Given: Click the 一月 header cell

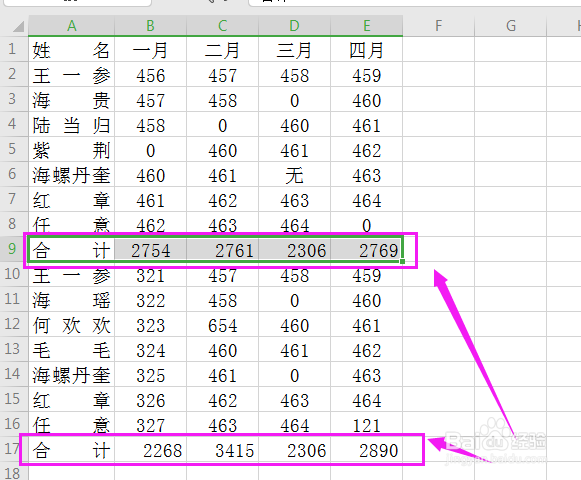Looking at the screenshot, I should coord(150,50).
